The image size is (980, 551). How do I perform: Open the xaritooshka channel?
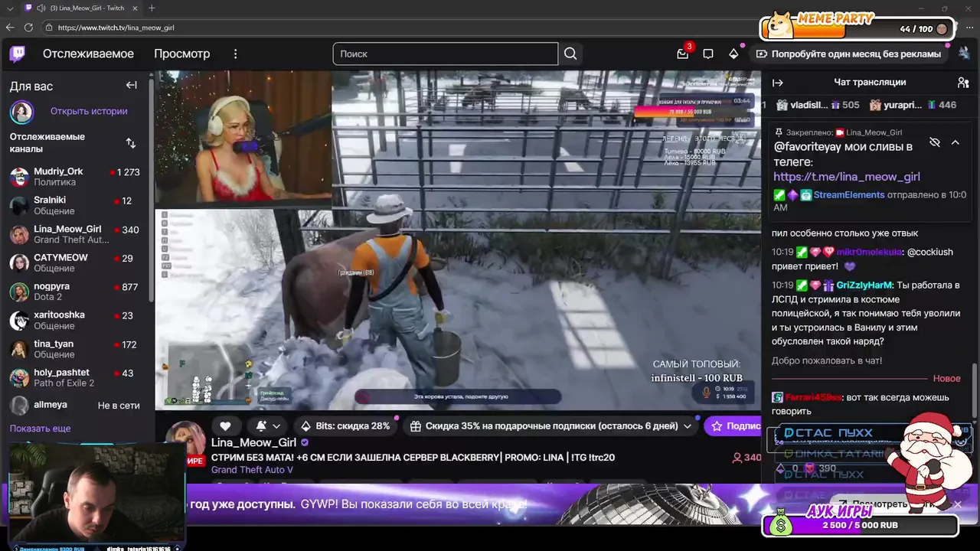(75, 321)
